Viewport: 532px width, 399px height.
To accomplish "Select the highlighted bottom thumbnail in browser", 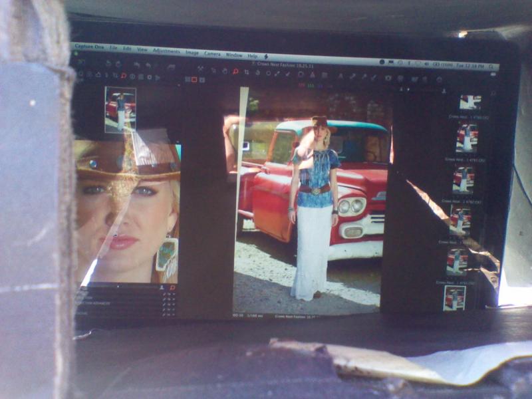I will [x=454, y=297].
